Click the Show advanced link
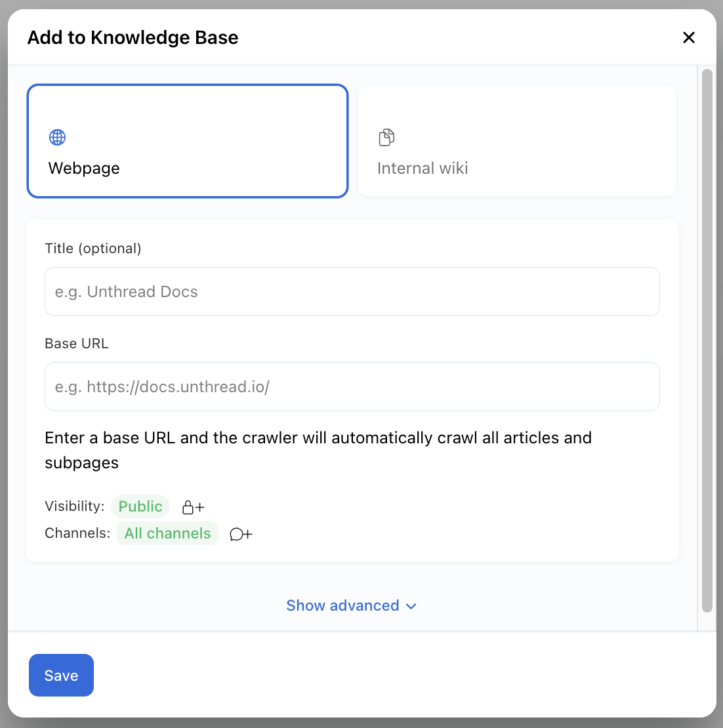Screen dimensions: 723x728 [342, 605]
